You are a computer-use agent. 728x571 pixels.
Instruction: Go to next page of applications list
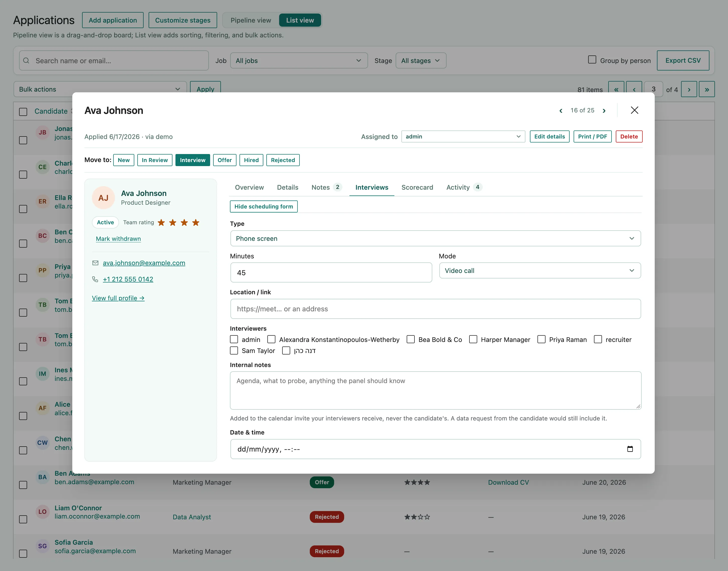tap(689, 89)
